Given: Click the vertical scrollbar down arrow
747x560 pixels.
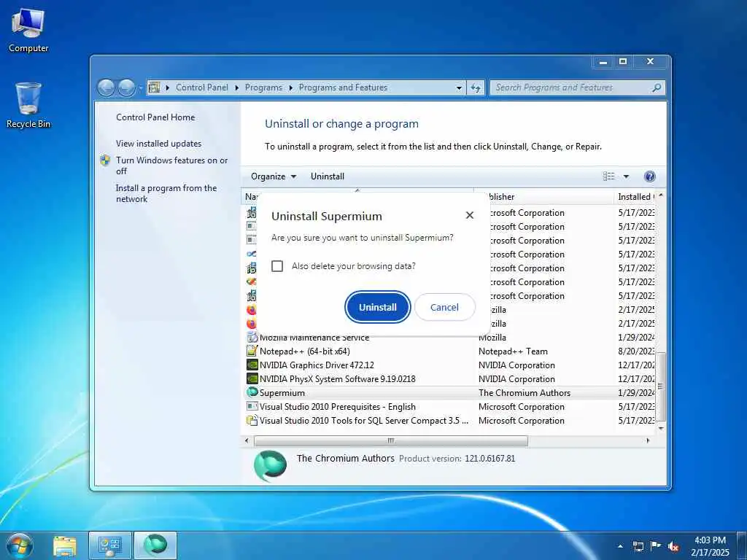Looking at the screenshot, I should [661, 429].
